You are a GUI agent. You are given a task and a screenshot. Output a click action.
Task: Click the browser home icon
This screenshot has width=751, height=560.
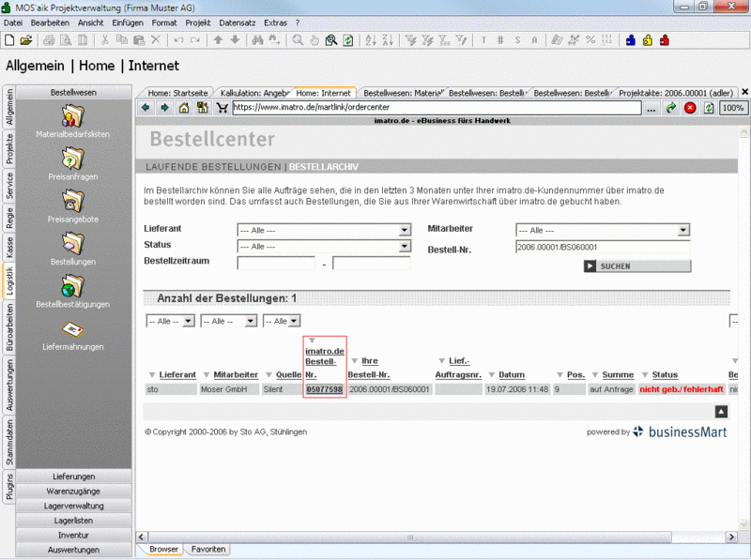[x=184, y=108]
